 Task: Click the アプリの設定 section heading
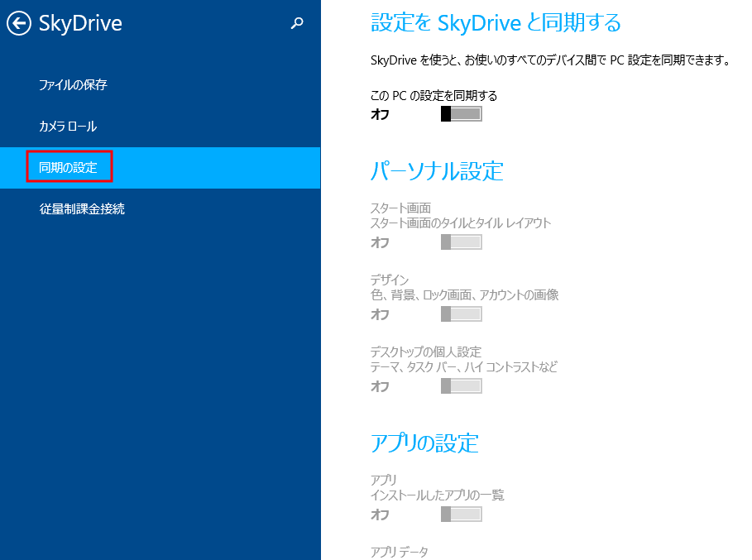424,443
